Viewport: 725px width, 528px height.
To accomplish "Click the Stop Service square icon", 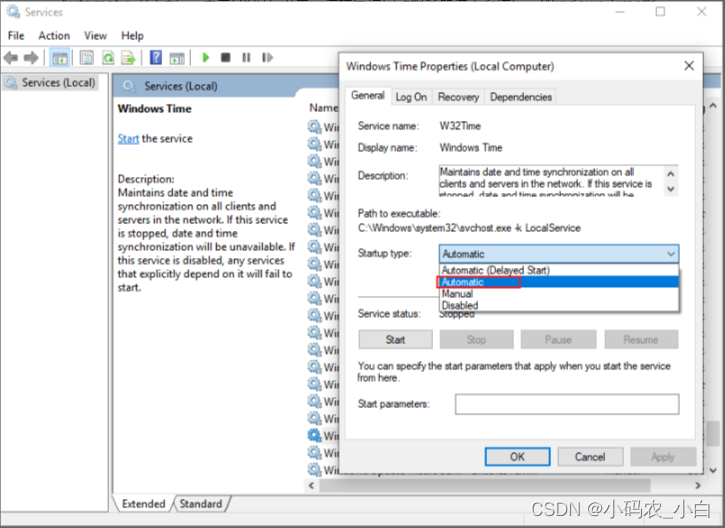I will 226,58.
